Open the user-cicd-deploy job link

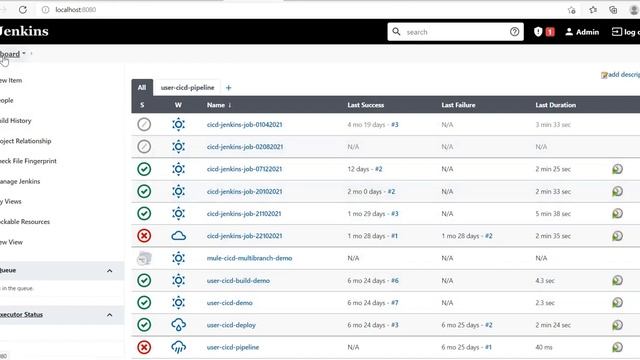pyautogui.click(x=231, y=325)
